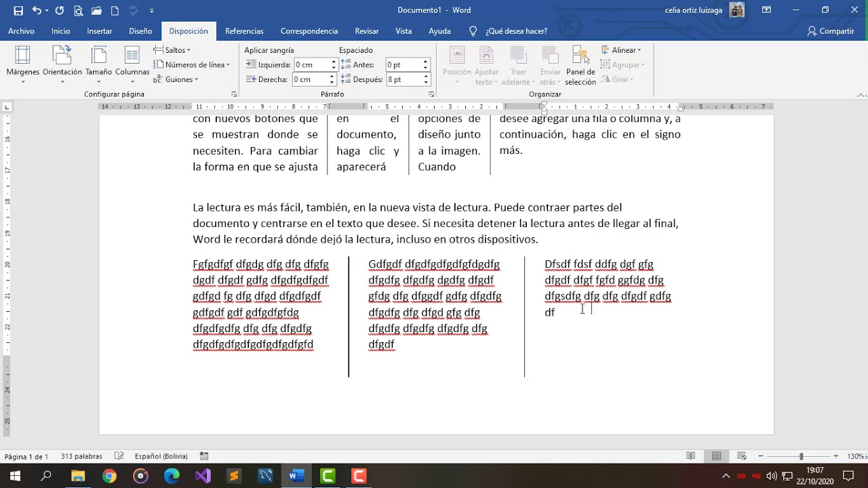Open Google Chrome from the taskbar
Viewport: 868px width, 488px height.
tap(109, 476)
